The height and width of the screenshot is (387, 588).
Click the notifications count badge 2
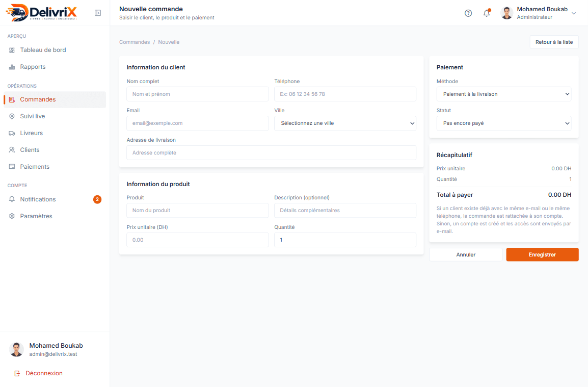coord(97,199)
